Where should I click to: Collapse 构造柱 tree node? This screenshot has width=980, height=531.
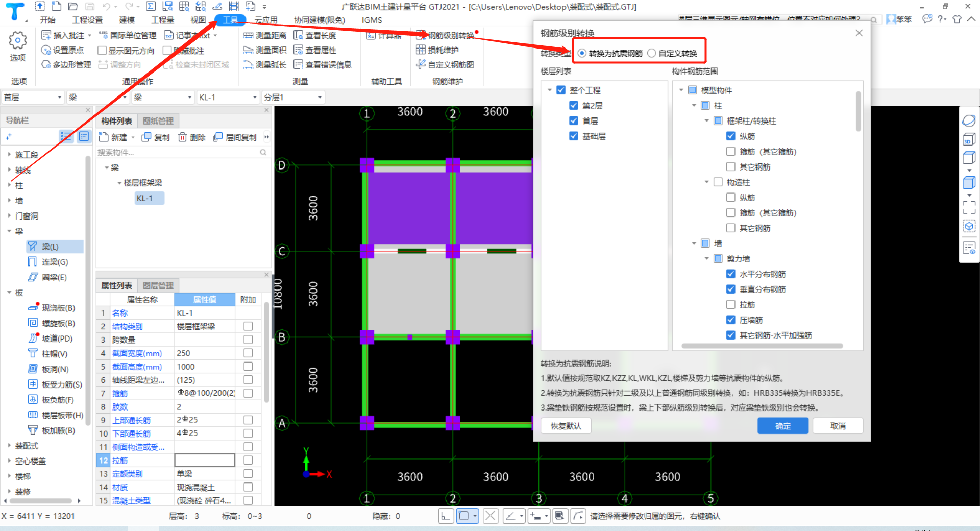click(706, 182)
